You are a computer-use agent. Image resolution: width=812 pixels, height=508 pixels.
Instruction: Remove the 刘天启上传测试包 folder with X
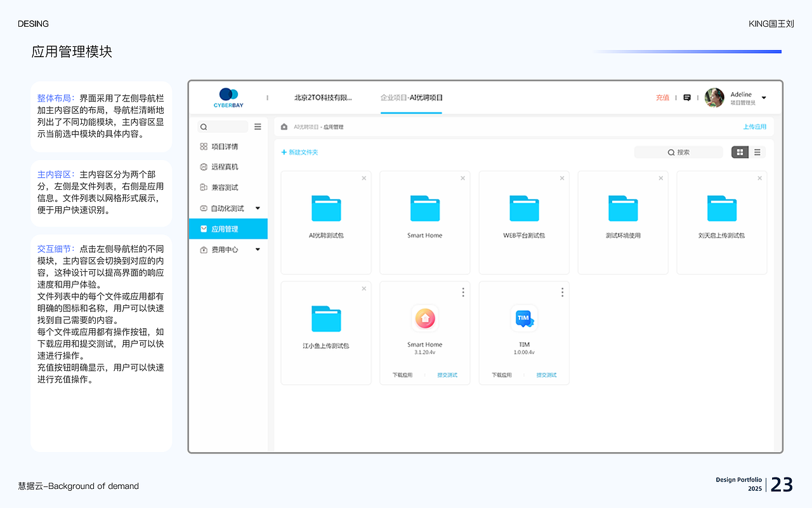[760, 178]
